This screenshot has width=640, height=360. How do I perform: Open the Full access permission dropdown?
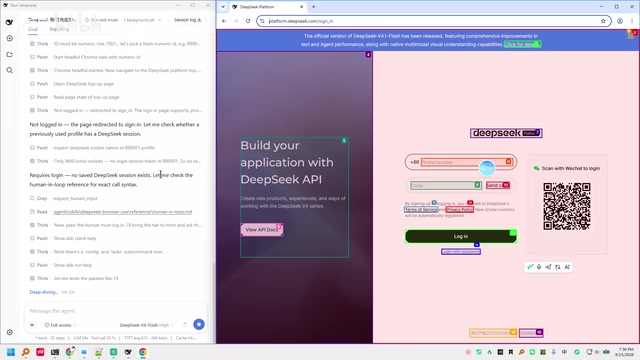(x=60, y=325)
